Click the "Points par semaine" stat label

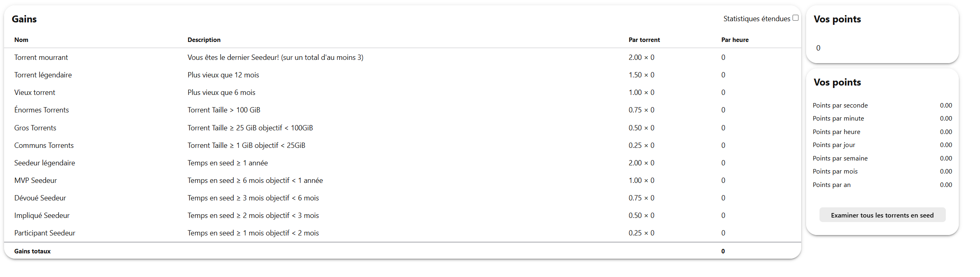[840, 158]
